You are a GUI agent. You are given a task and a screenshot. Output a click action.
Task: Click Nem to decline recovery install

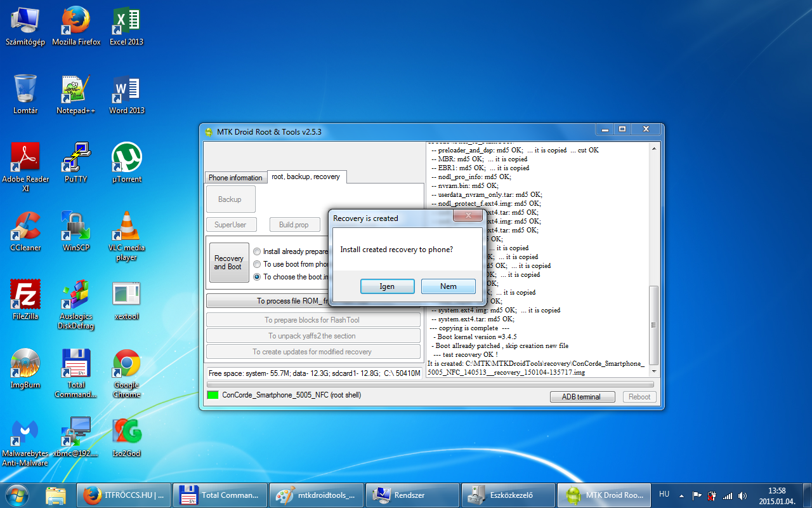click(x=448, y=286)
